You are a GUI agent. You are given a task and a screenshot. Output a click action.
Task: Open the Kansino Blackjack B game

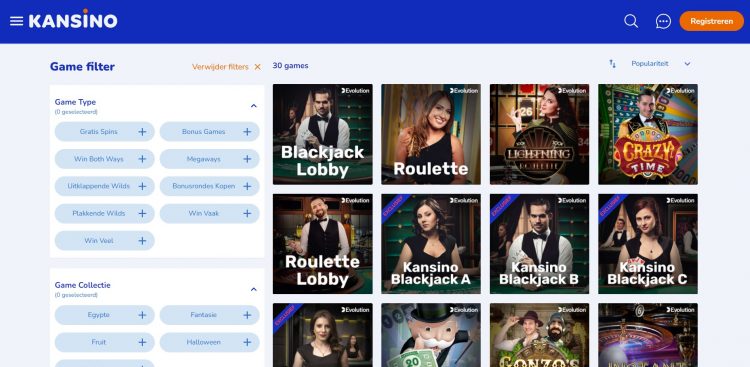point(540,244)
